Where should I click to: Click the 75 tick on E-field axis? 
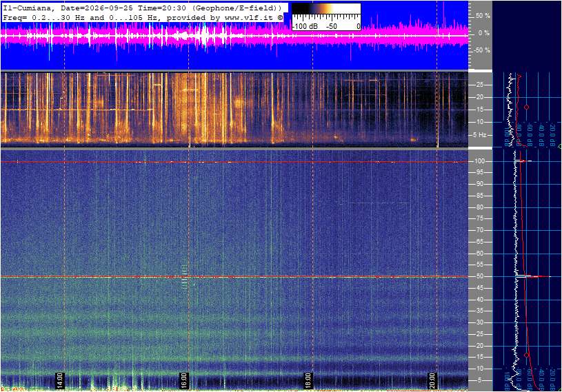pyautogui.click(x=479, y=218)
